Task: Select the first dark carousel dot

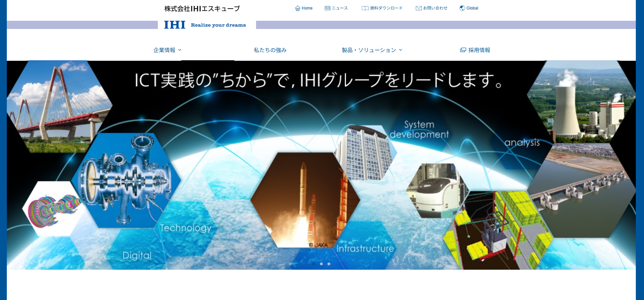Action: tap(314, 264)
